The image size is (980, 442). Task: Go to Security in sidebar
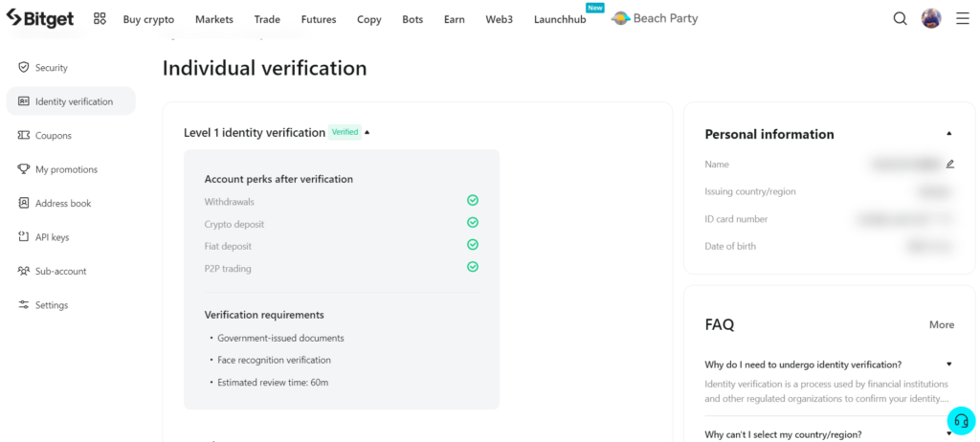71,68
